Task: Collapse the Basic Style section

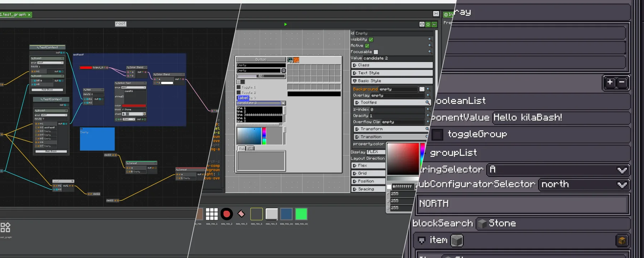Action: [x=392, y=81]
